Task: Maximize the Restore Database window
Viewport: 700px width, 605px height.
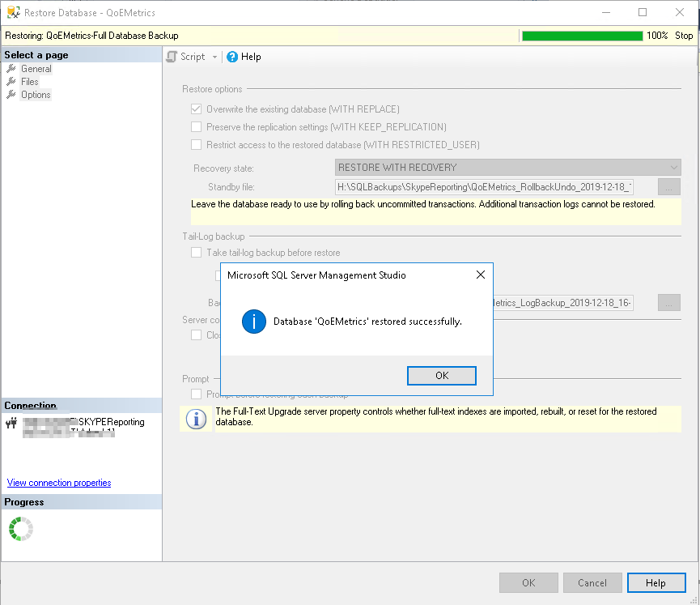Action: 643,12
